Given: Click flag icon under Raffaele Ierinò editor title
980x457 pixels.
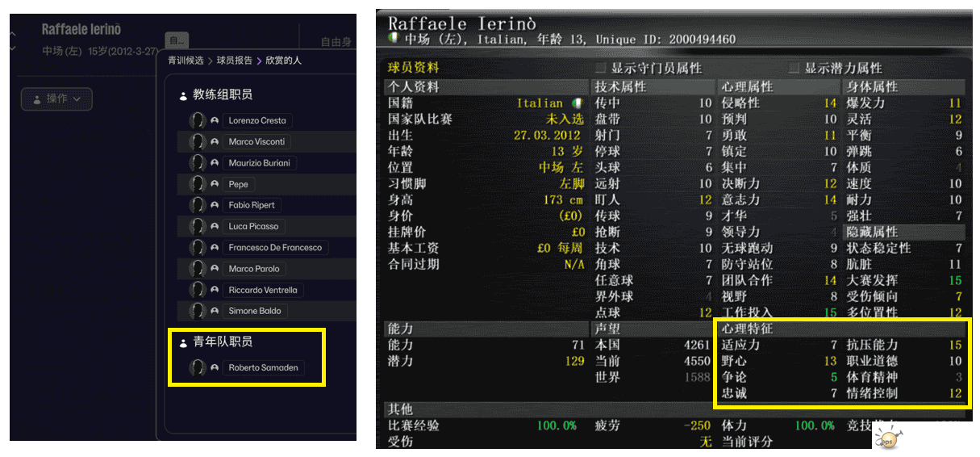Looking at the screenshot, I should [394, 38].
